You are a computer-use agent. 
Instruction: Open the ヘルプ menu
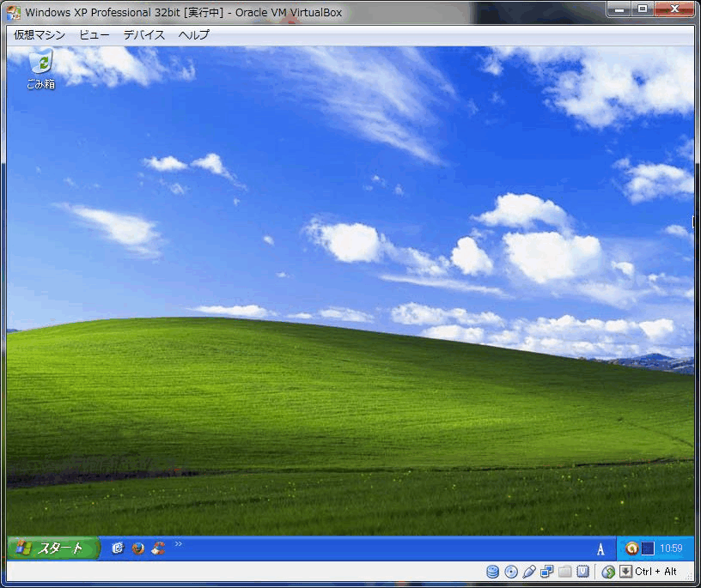[x=193, y=35]
